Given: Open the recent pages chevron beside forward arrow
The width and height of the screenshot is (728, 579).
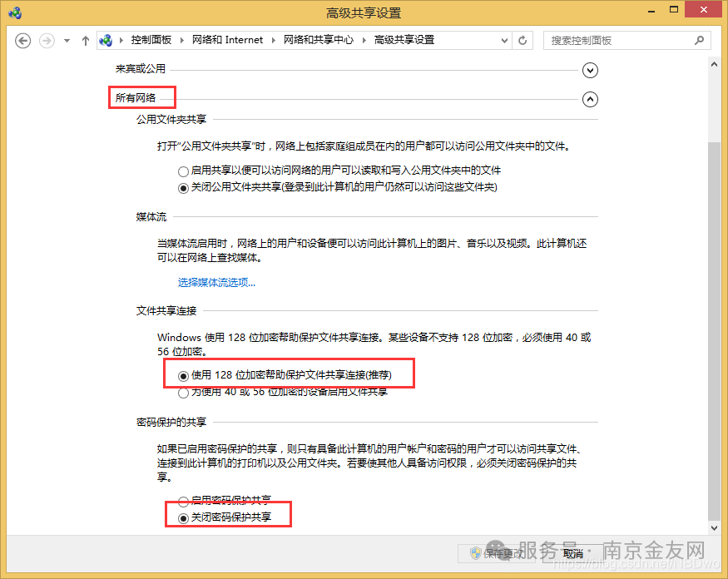Looking at the screenshot, I should click(65, 40).
